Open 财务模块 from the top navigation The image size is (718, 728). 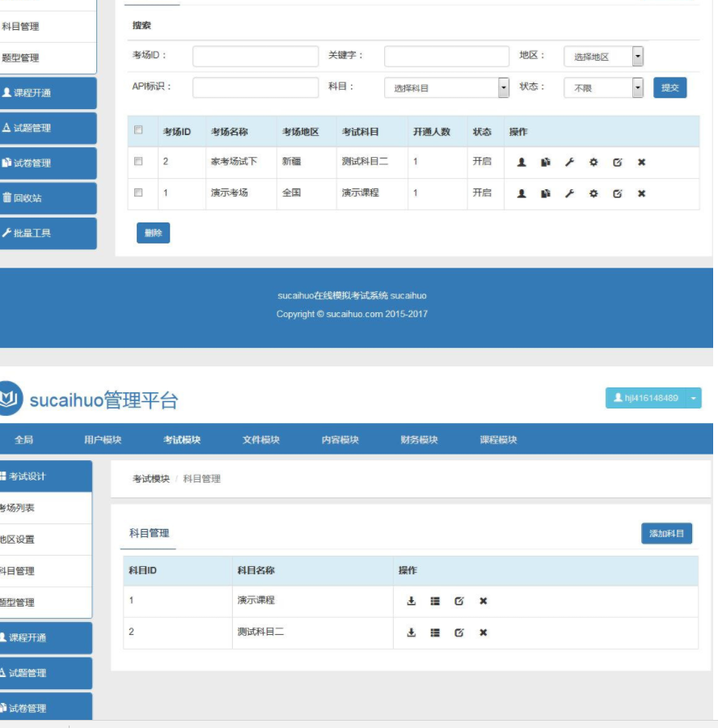tap(419, 440)
